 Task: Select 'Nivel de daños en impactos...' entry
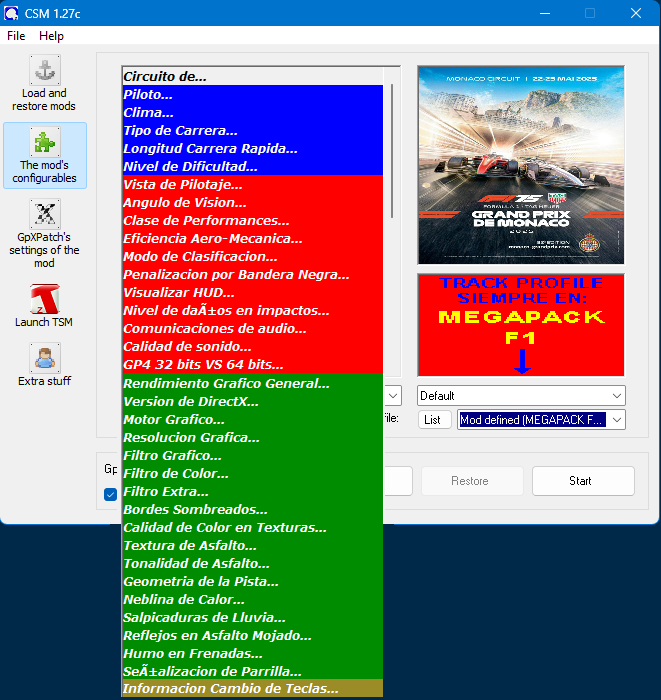pos(253,310)
